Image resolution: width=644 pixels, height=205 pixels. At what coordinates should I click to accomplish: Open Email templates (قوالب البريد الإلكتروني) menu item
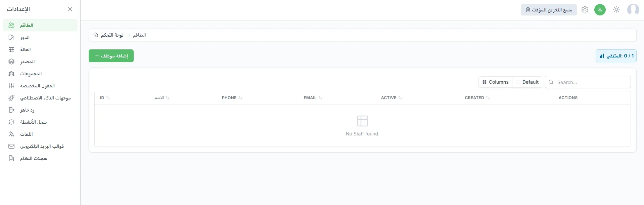[x=40, y=146]
